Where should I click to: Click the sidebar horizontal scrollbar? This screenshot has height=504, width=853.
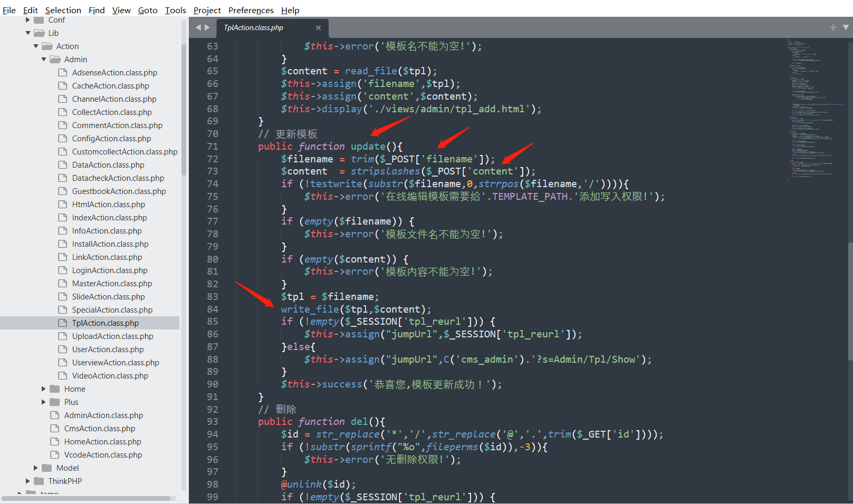(86, 498)
